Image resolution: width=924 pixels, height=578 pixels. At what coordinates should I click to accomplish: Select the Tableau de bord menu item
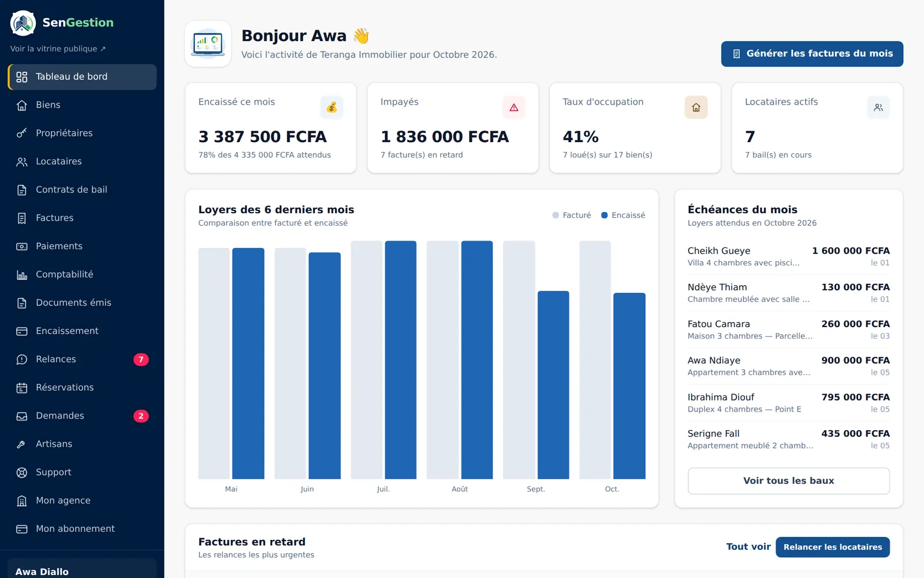82,77
